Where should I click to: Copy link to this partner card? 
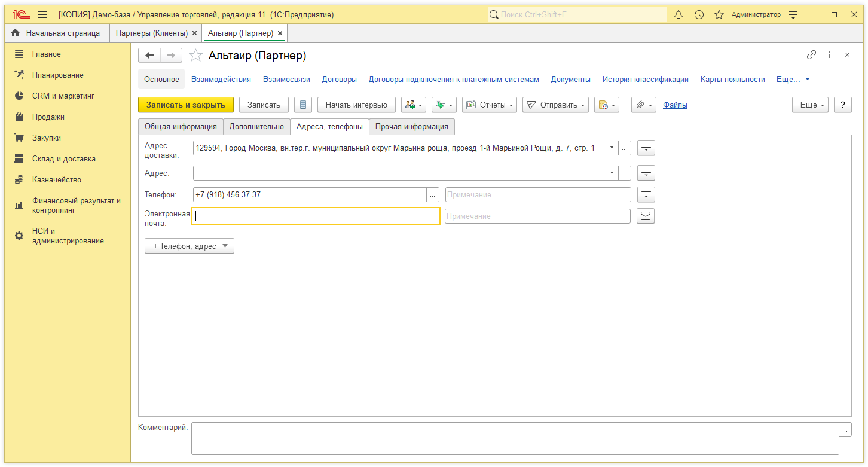(x=811, y=55)
